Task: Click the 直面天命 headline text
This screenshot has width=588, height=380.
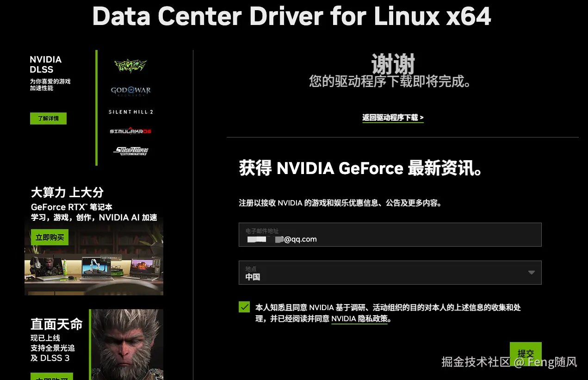Action: (56, 324)
